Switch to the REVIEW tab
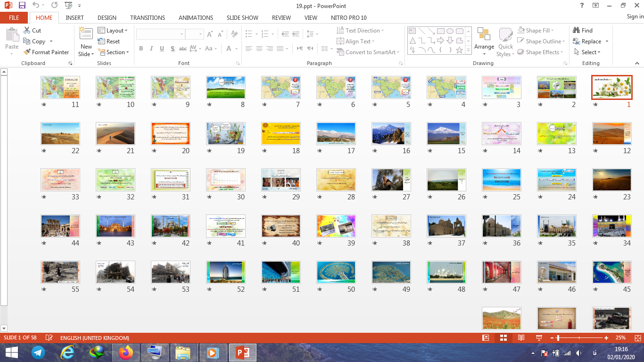 (x=281, y=17)
